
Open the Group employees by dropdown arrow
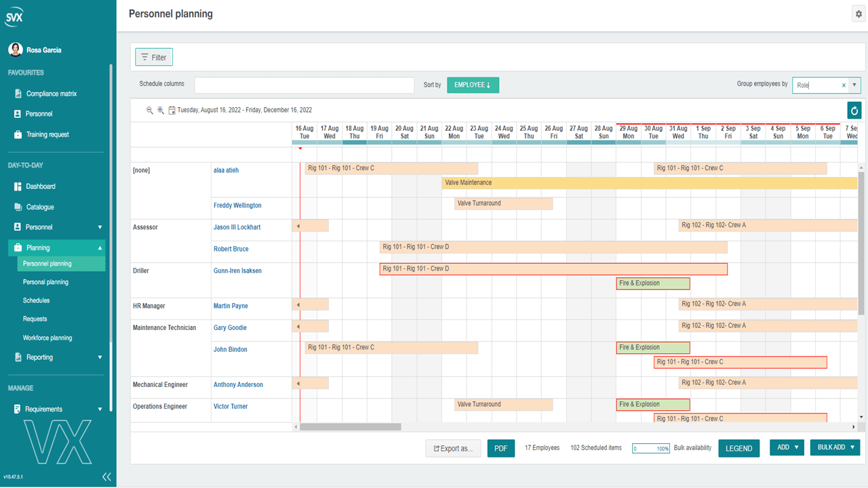pyautogui.click(x=854, y=85)
